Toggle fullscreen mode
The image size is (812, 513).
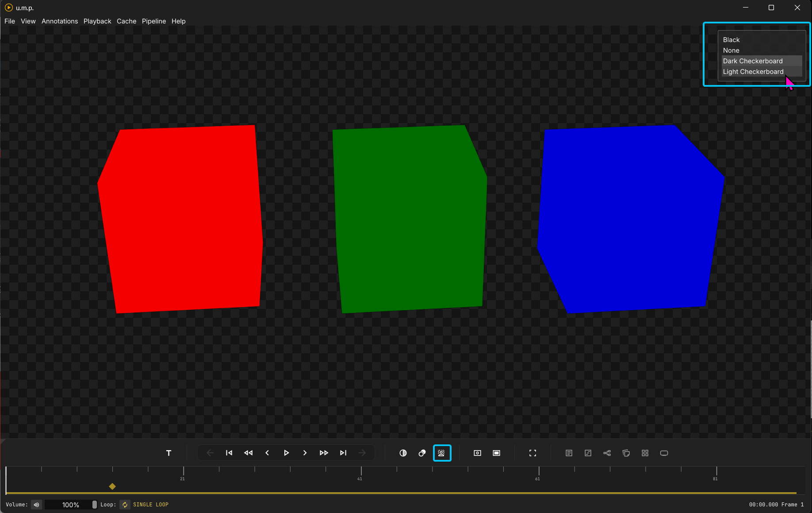532,453
